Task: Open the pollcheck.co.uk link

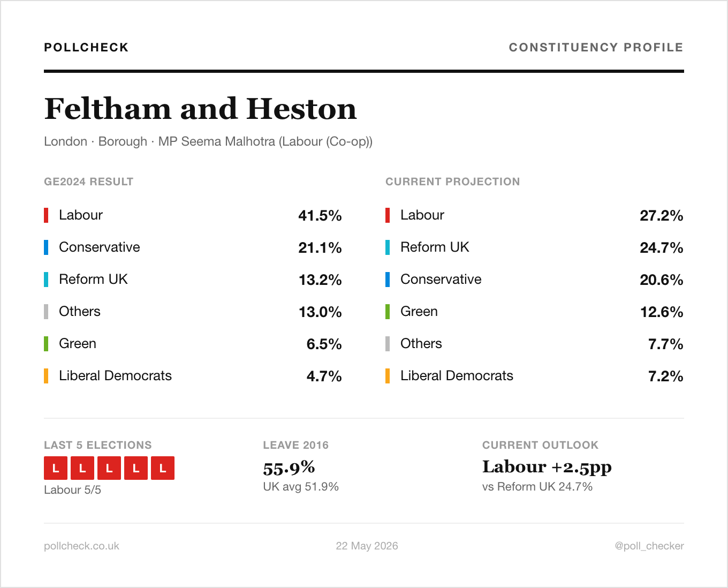Action: pos(81,546)
